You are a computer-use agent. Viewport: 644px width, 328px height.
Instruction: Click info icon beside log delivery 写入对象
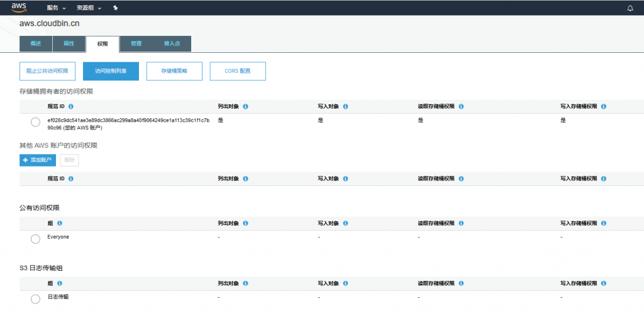345,283
